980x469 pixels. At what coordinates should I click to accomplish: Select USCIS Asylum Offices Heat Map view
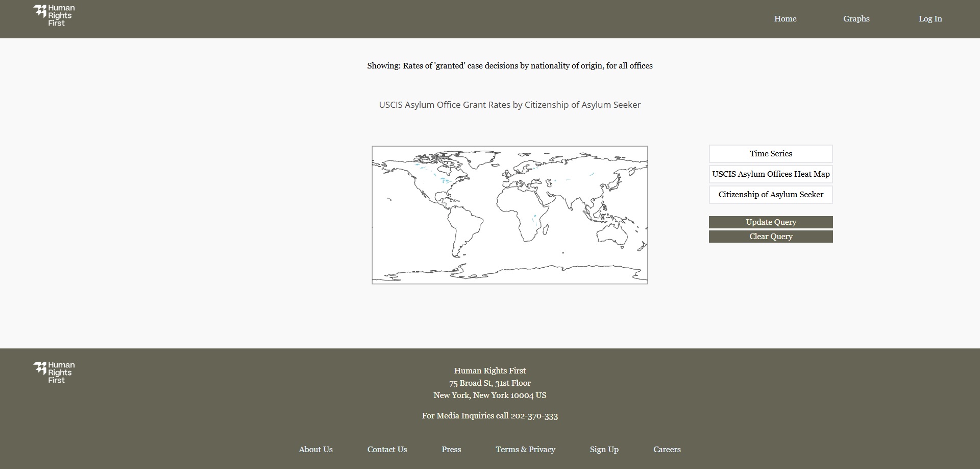tap(770, 174)
